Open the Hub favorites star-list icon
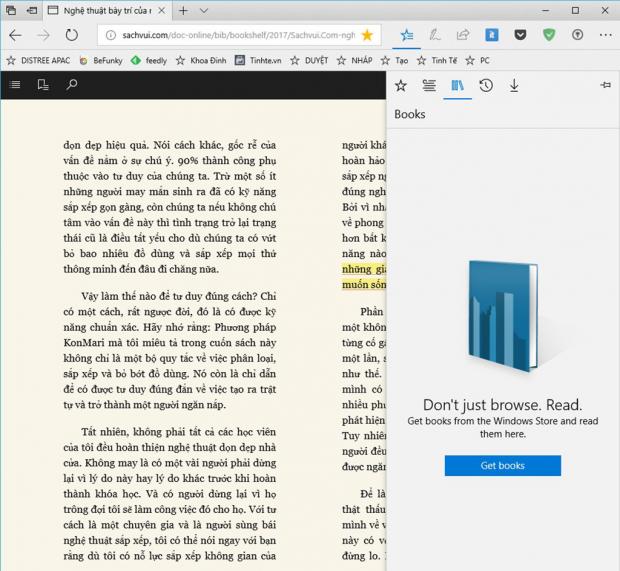620x571 pixels. tap(407, 34)
